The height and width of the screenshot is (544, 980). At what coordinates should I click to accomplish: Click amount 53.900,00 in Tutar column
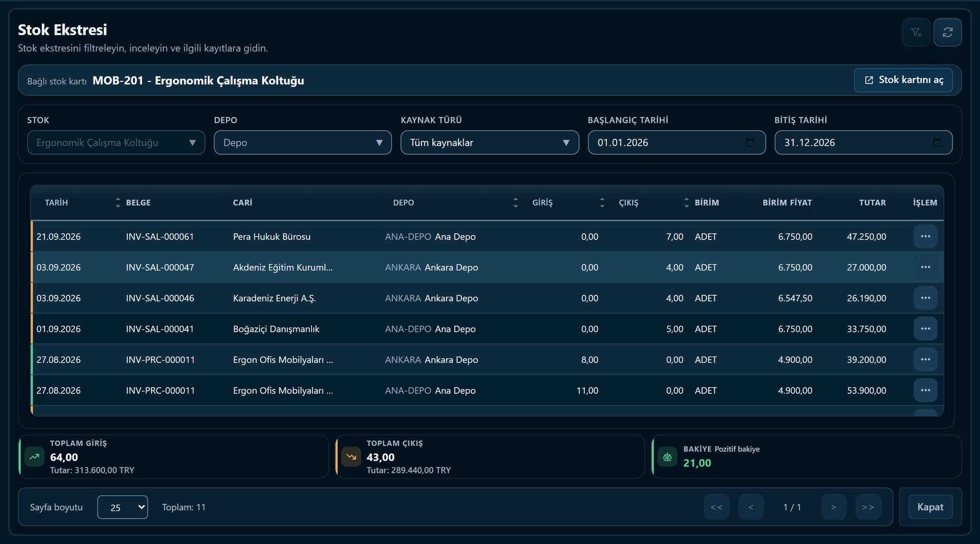click(x=867, y=391)
